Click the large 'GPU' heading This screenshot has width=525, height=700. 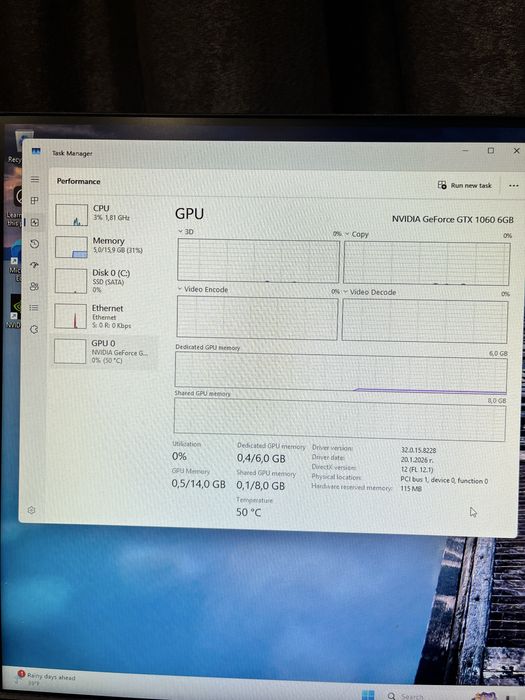point(189,213)
